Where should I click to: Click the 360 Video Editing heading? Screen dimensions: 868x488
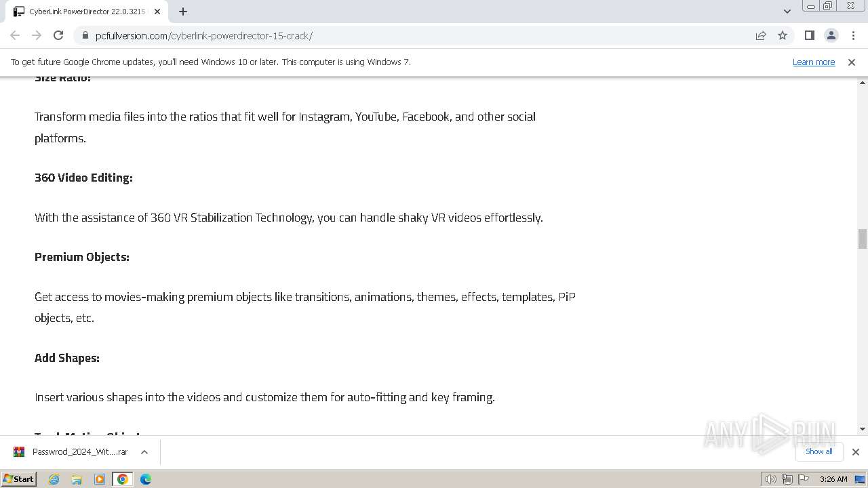83,178
